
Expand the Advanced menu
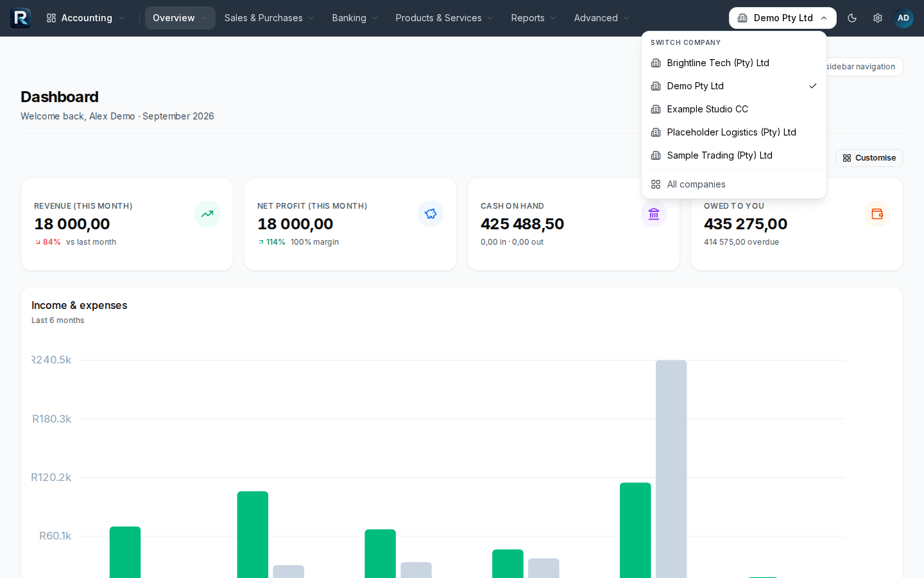tap(601, 18)
